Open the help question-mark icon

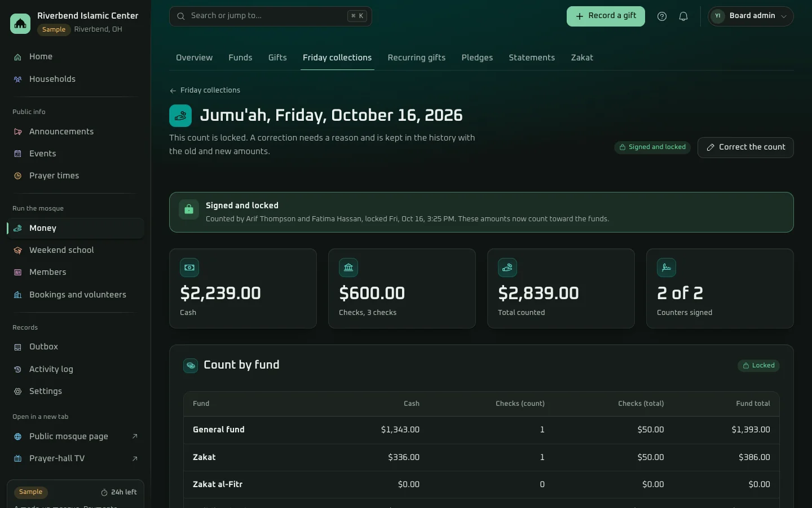(662, 16)
